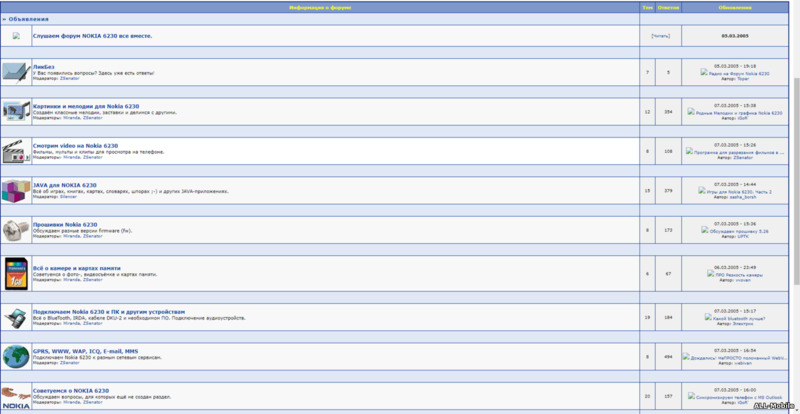
Task: Open GPRS, WWW, WAP, ICQ, E-mail, MMS forum
Action: tap(85, 351)
